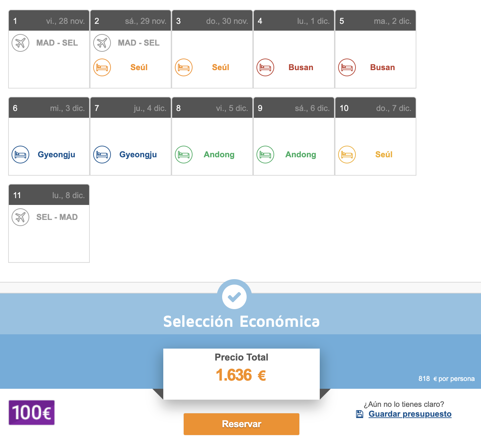Click the yellow bed icon on day 10
Image resolution: width=481 pixels, height=448 pixels.
pos(347,155)
